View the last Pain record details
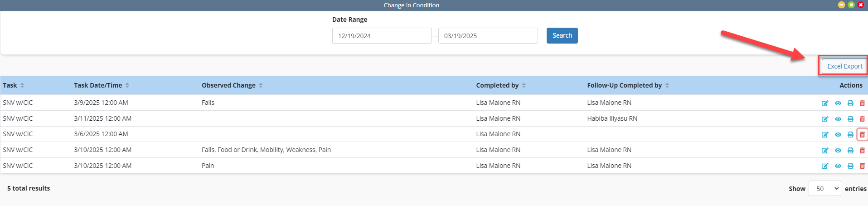 [838, 166]
